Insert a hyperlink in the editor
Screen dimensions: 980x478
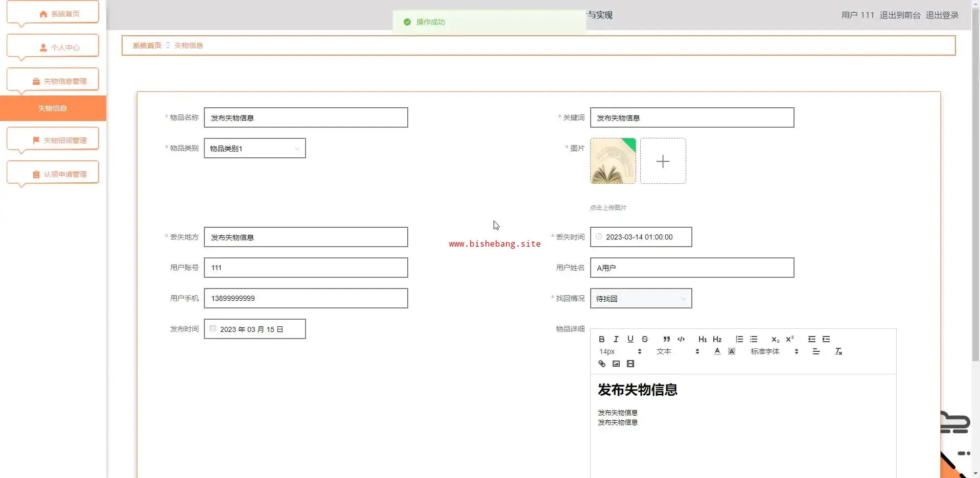pyautogui.click(x=602, y=364)
